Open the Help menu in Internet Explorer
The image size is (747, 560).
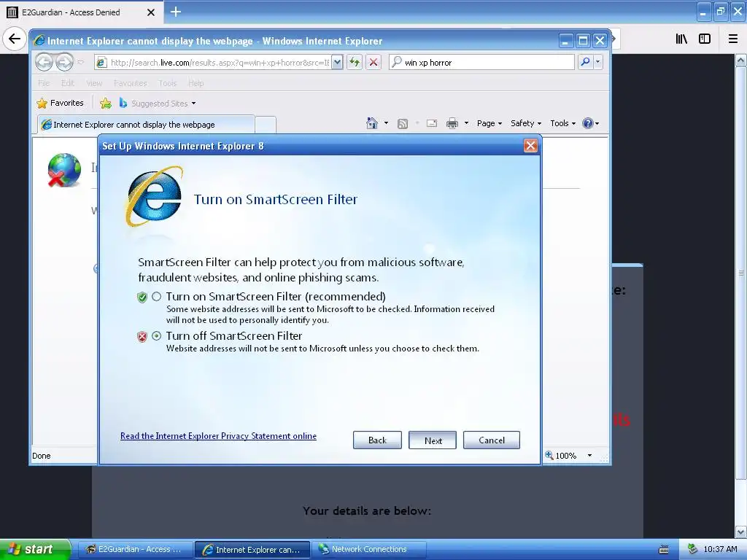196,83
